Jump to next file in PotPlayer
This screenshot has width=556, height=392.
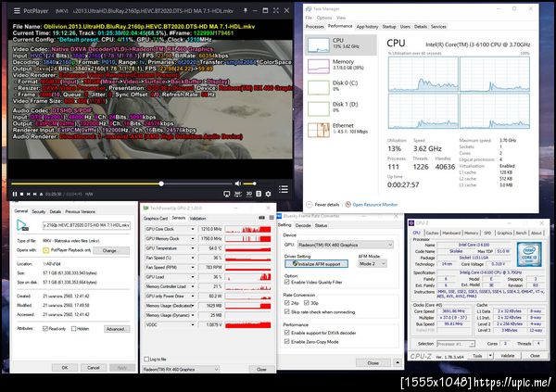(x=35, y=194)
